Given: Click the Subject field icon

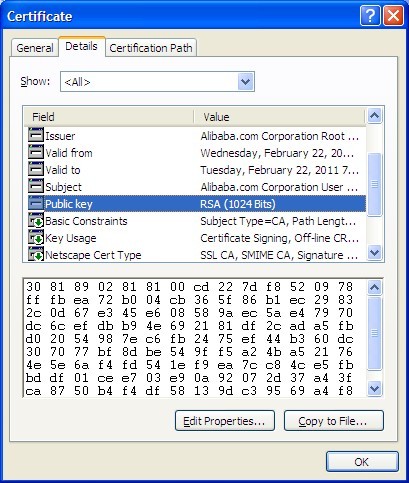Looking at the screenshot, I should point(36,186).
